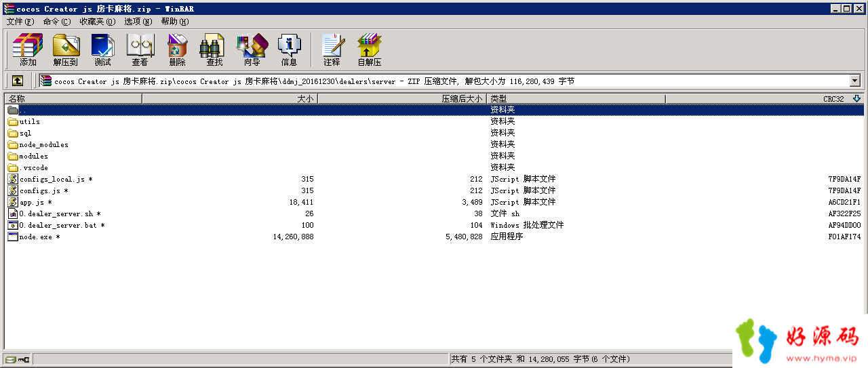Click the utils folder icon
The image size is (868, 368).
click(x=13, y=122)
